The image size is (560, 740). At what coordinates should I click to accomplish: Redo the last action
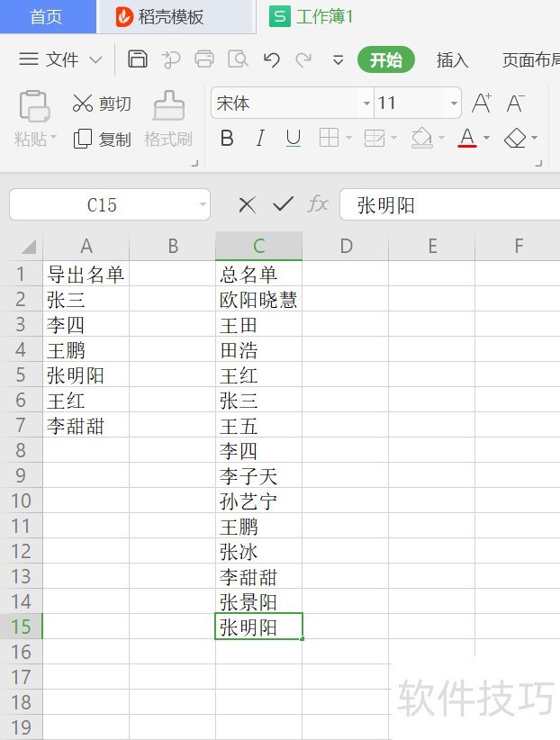coord(303,59)
